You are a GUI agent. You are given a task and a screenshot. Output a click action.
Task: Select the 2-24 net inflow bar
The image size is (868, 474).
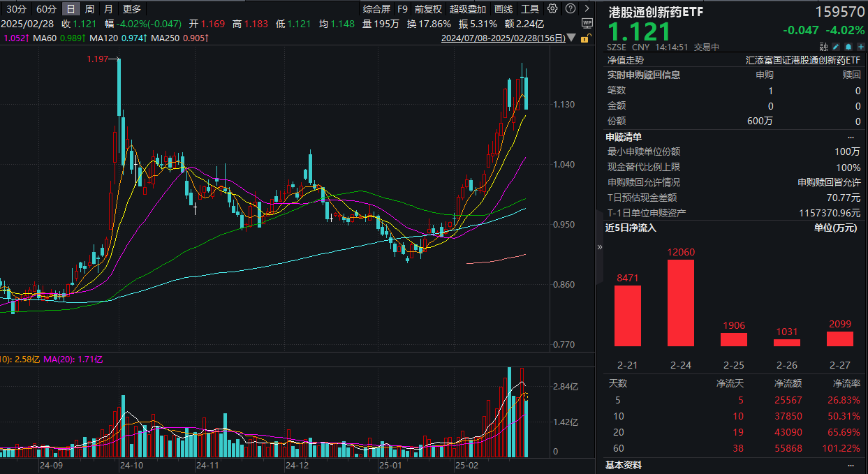(680, 304)
